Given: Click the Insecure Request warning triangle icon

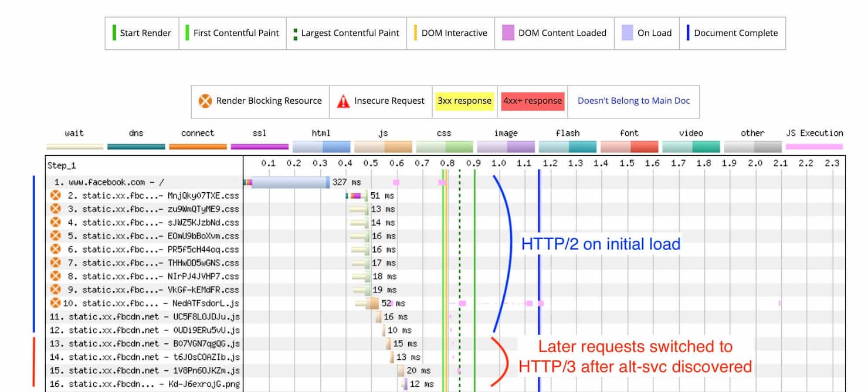Looking at the screenshot, I should click(x=343, y=101).
